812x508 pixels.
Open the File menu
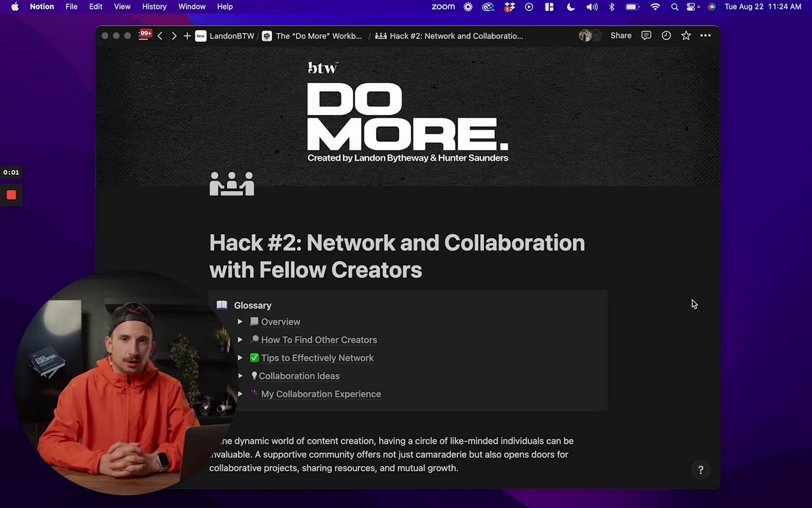(x=72, y=6)
